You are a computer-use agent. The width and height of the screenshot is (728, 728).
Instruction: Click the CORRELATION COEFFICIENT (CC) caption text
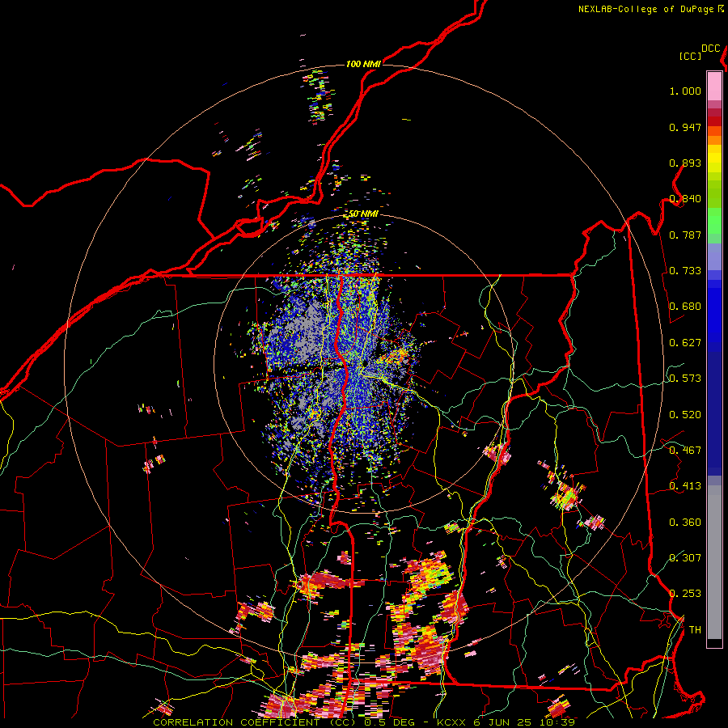pos(254,722)
